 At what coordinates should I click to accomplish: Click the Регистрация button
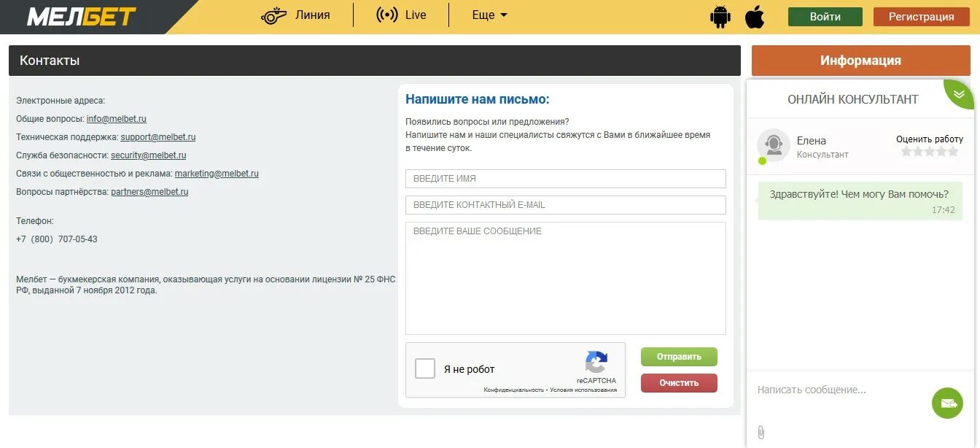[921, 15]
